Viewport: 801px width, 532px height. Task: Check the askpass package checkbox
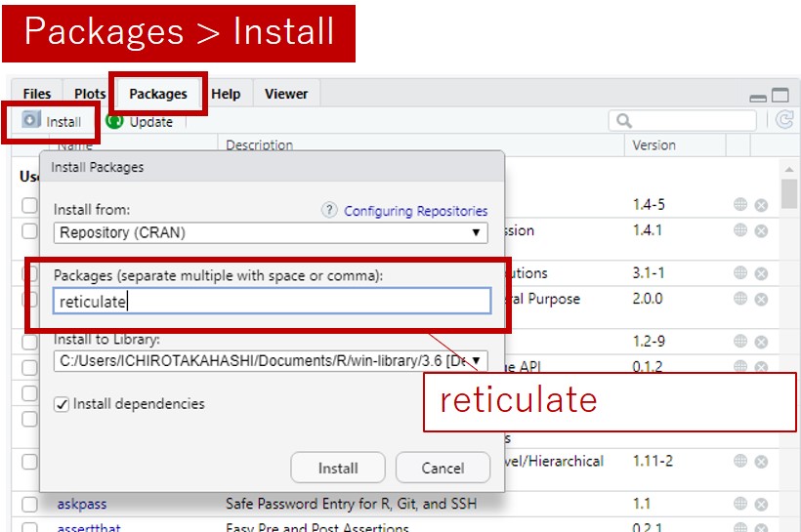pyautogui.click(x=30, y=505)
